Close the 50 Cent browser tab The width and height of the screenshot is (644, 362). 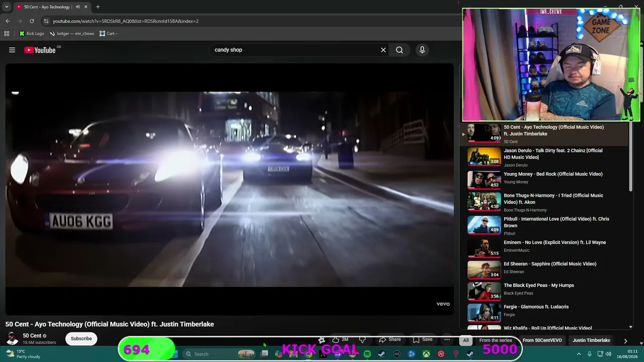(86, 7)
